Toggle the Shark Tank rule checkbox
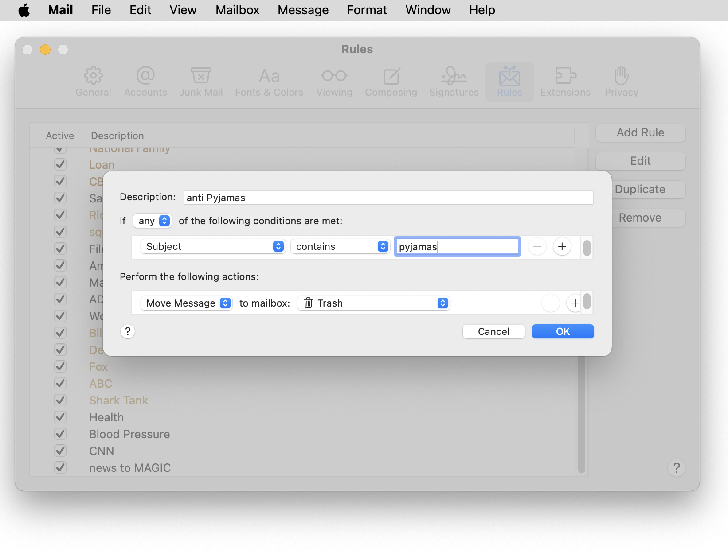The width and height of the screenshot is (728, 560). tap(60, 400)
